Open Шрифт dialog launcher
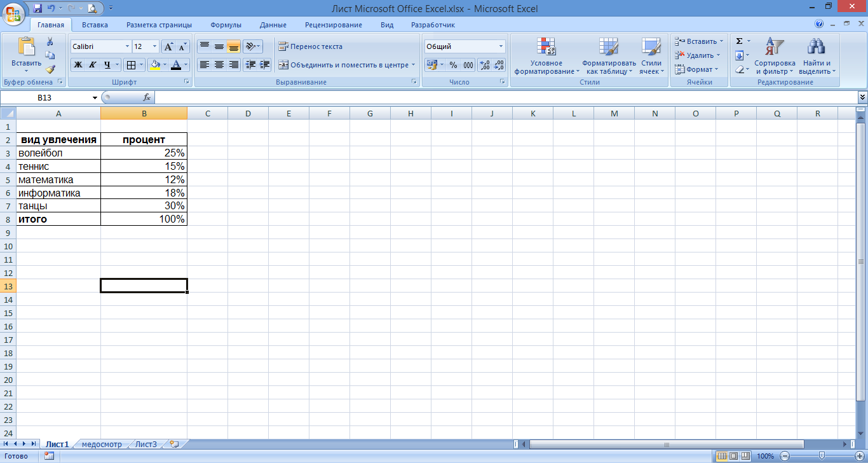This screenshot has width=868, height=463. coord(187,82)
